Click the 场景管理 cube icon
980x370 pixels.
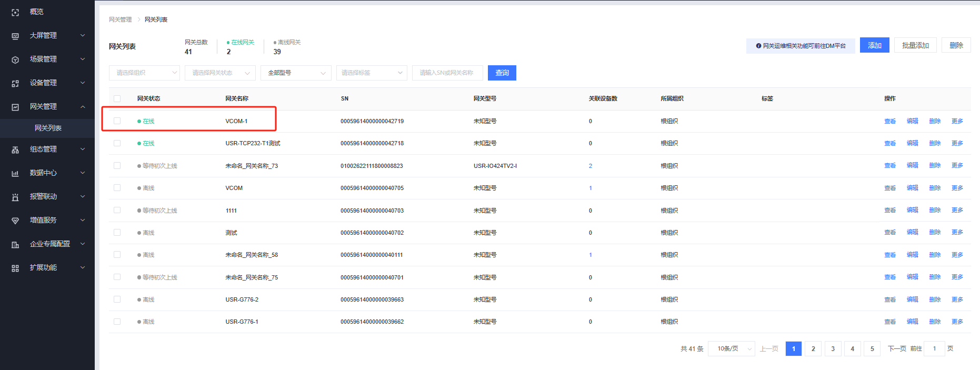(15, 59)
